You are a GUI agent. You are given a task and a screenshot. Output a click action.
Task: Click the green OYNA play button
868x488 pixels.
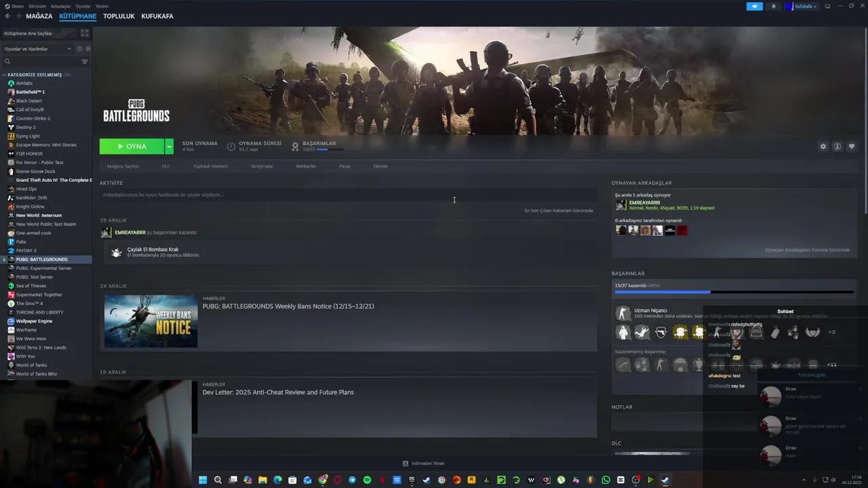click(x=132, y=146)
